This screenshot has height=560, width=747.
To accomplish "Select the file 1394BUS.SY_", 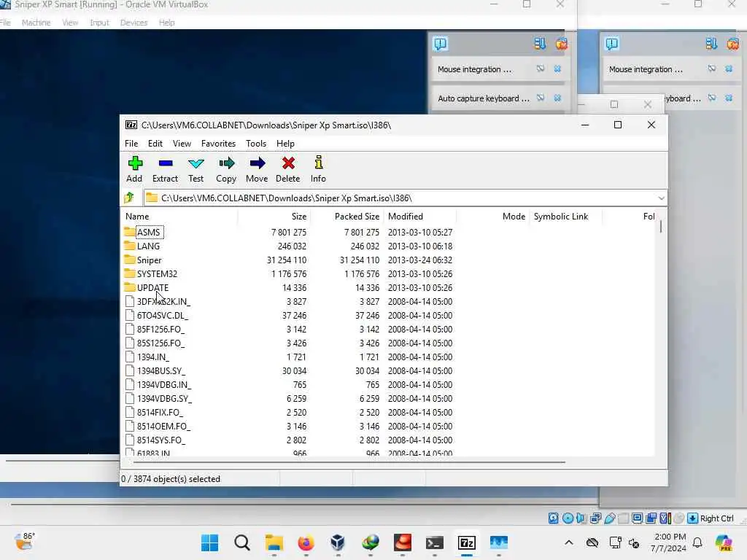I will coord(161,370).
